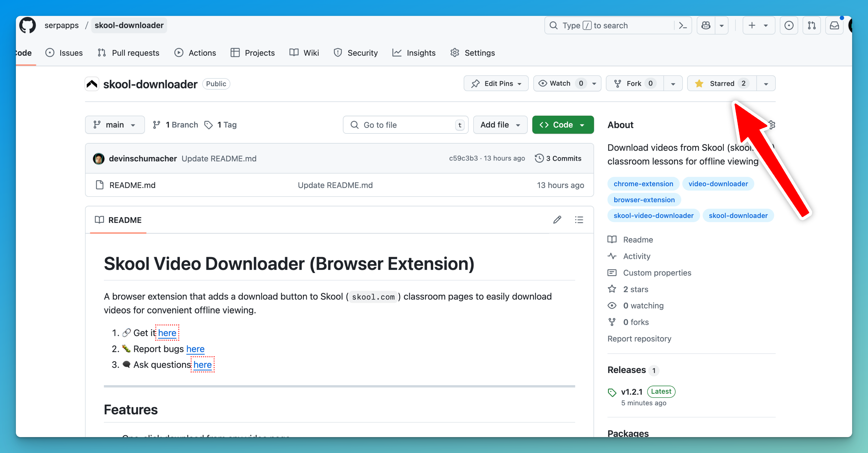Expand the Add file menu

pyautogui.click(x=500, y=125)
